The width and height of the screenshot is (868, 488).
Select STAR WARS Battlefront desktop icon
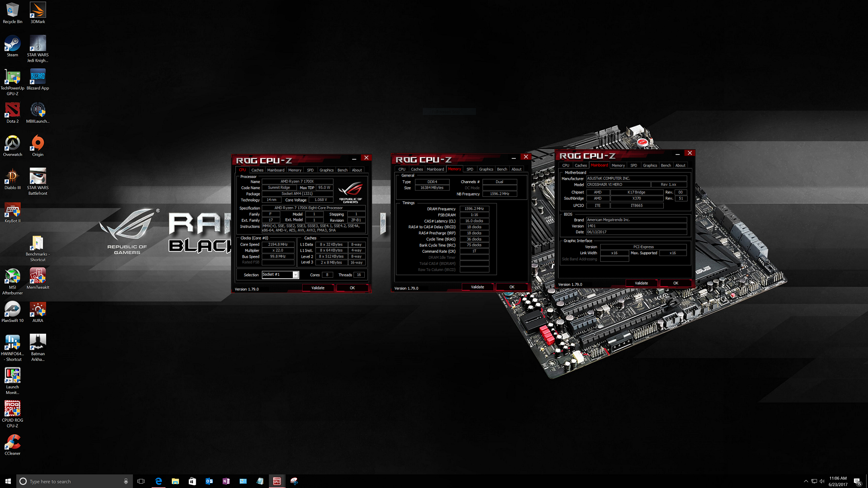[38, 182]
